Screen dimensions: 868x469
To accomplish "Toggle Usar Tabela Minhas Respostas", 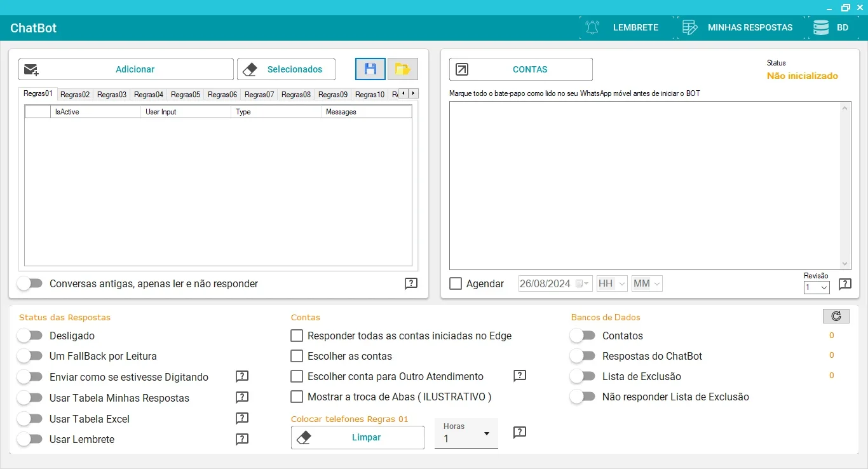I will coord(29,398).
